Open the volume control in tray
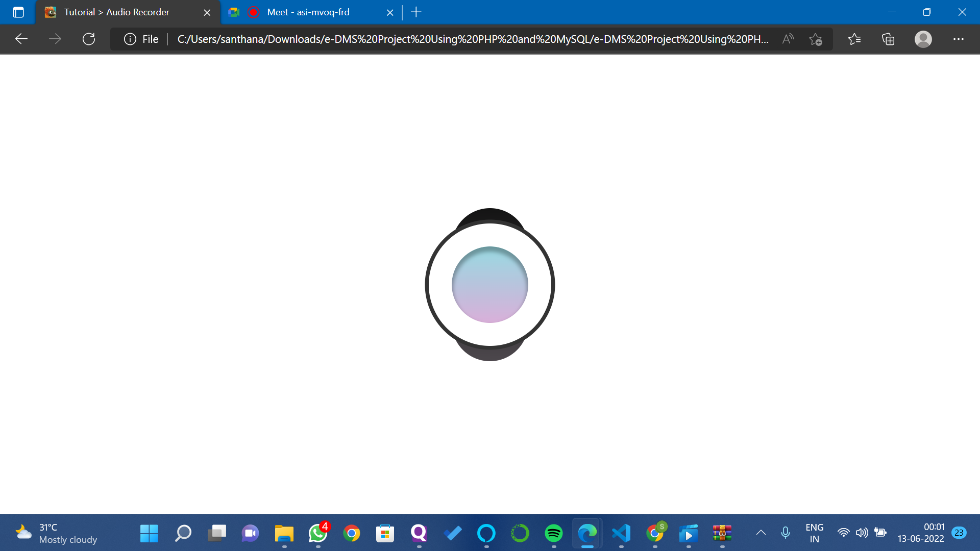The height and width of the screenshot is (551, 980). pos(862,533)
